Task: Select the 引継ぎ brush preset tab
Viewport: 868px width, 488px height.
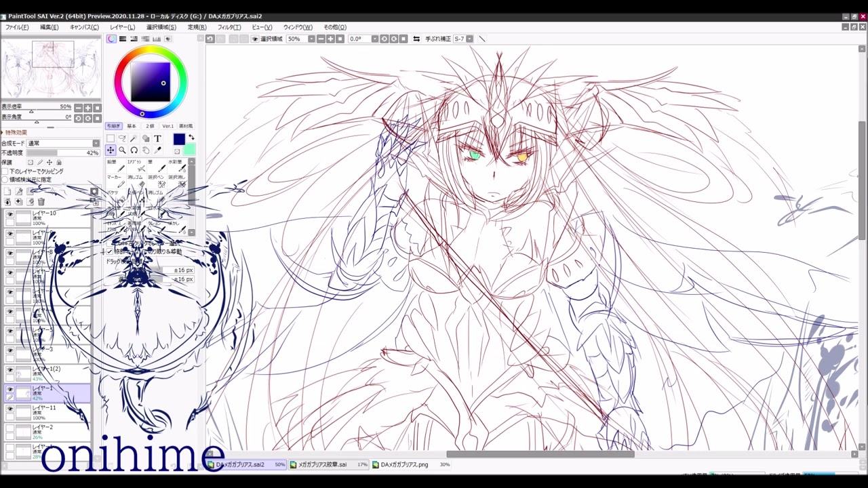Action: [113, 126]
